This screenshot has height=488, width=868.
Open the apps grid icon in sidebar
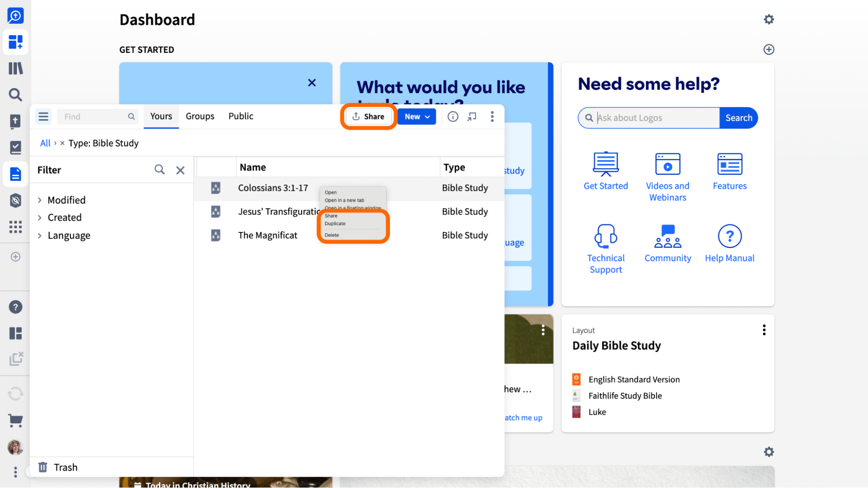(x=16, y=227)
